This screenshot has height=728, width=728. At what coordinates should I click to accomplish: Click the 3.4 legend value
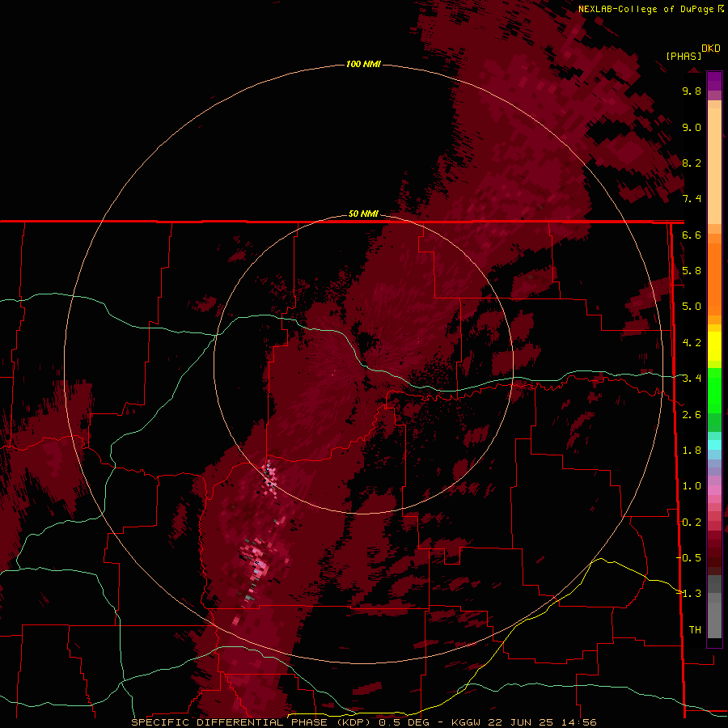pyautogui.click(x=692, y=379)
